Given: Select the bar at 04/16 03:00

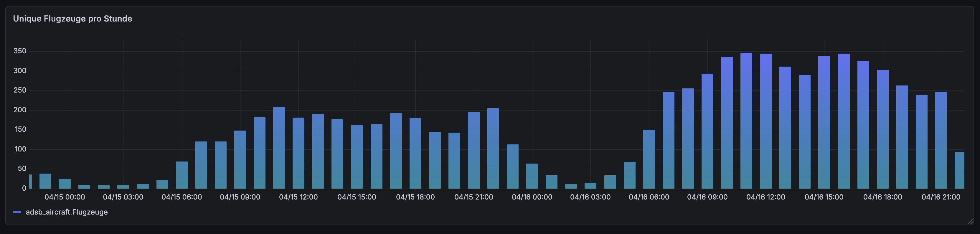Looking at the screenshot, I should (590, 186).
